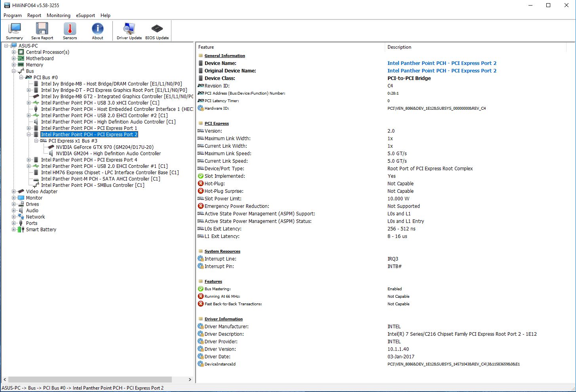This screenshot has width=576, height=392.
Task: Click the Feature column header
Action: (x=290, y=47)
